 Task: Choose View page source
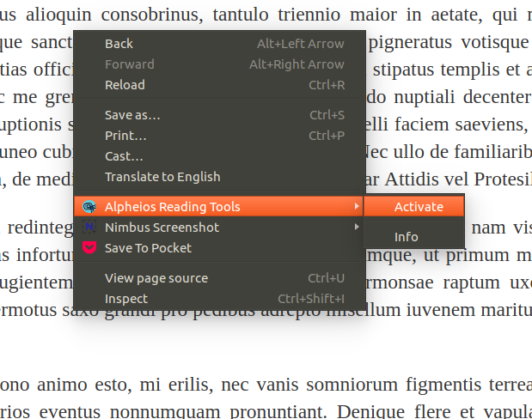220,278
